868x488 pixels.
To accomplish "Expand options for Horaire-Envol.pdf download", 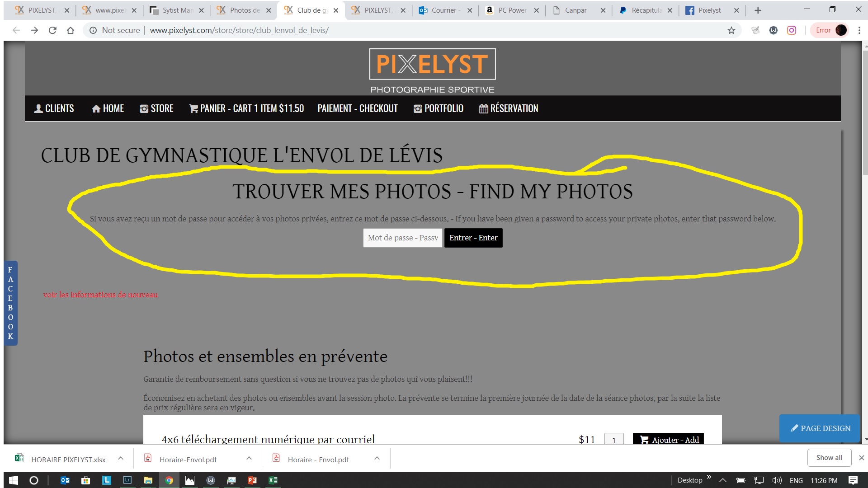I will point(249,458).
